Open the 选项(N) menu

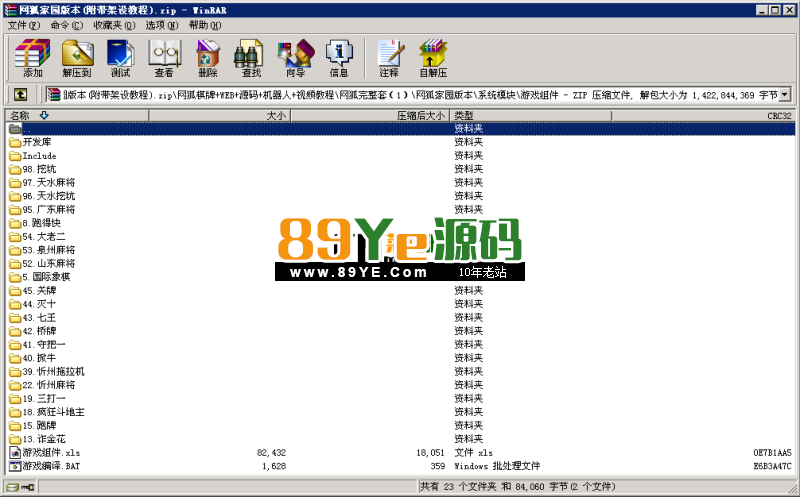162,25
